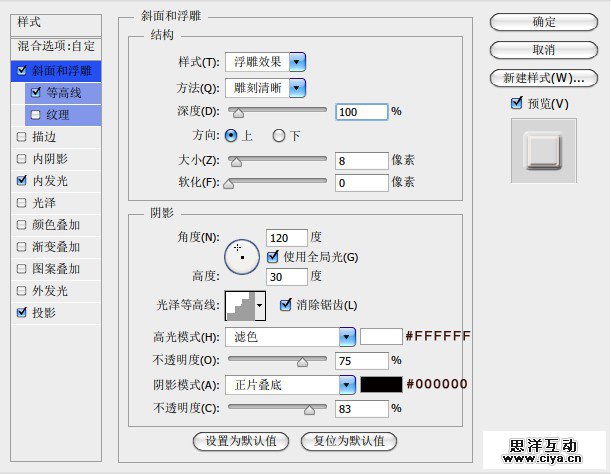
Task: Toggle 消除锯齿(L) checkbox
Action: click(x=286, y=304)
